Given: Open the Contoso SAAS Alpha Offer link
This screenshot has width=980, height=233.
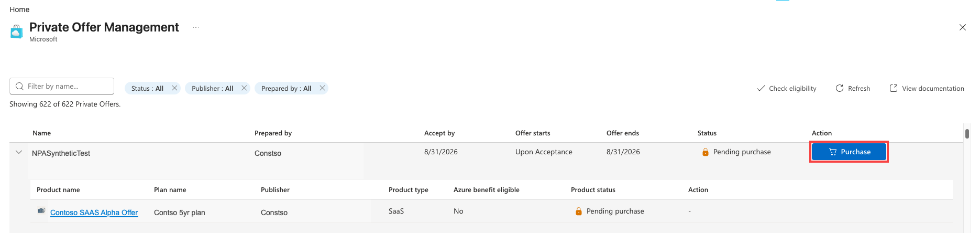Looking at the screenshot, I should pos(94,213).
